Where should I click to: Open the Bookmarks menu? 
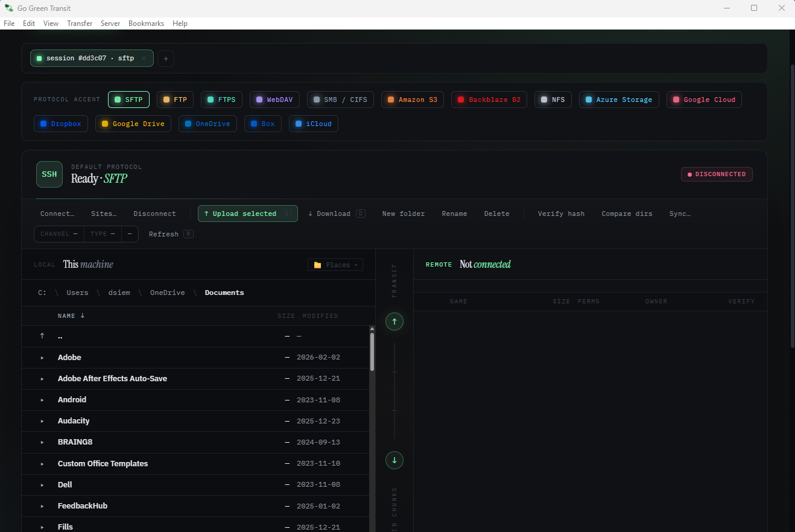146,24
